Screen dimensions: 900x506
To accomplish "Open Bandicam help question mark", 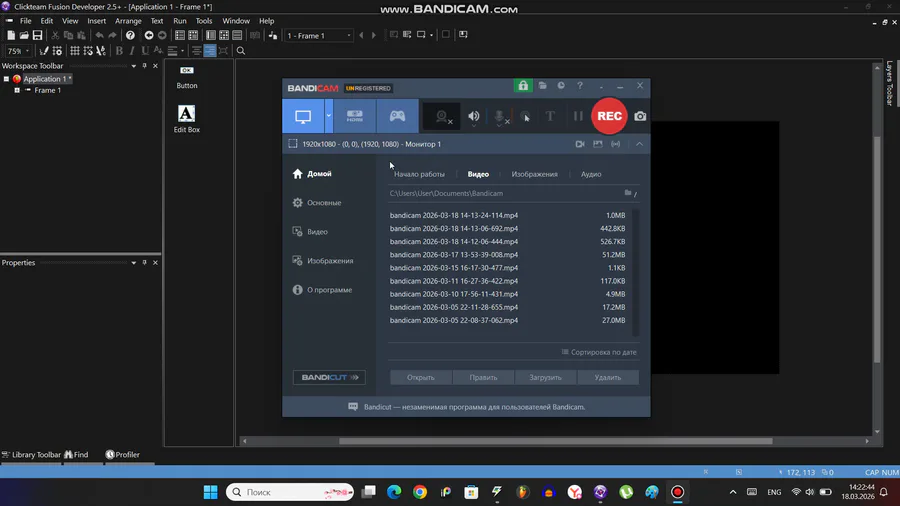I will pos(580,85).
